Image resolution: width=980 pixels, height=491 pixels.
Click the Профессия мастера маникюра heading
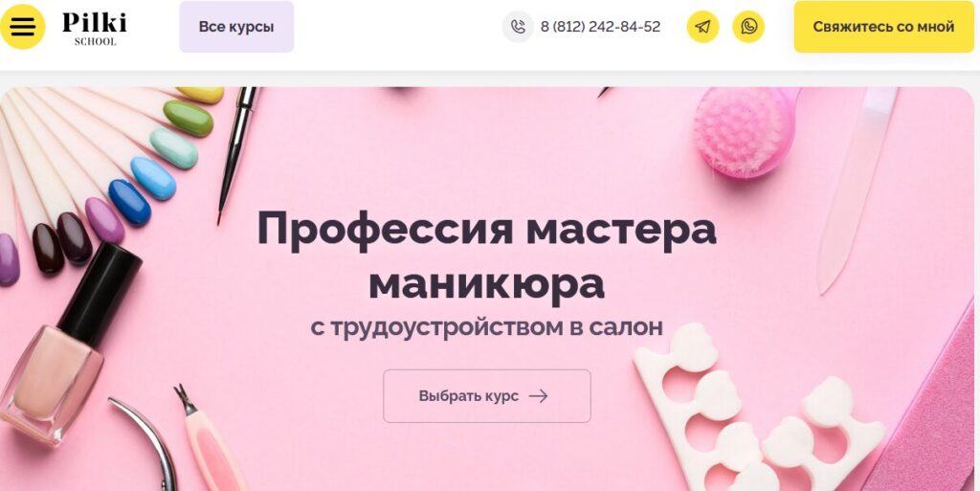point(487,257)
